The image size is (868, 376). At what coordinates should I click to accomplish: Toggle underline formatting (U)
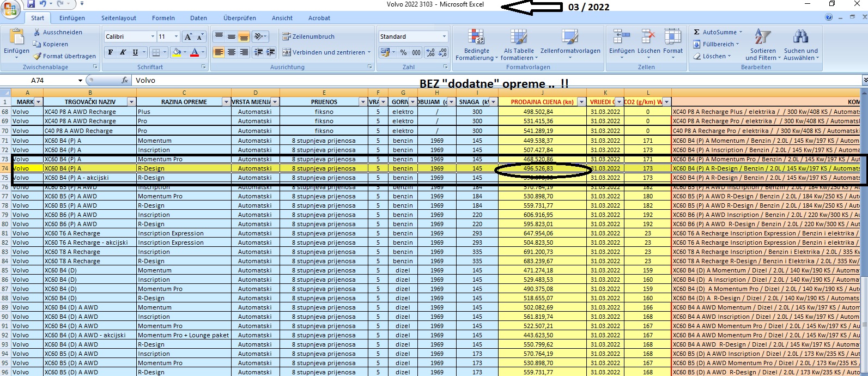[135, 52]
